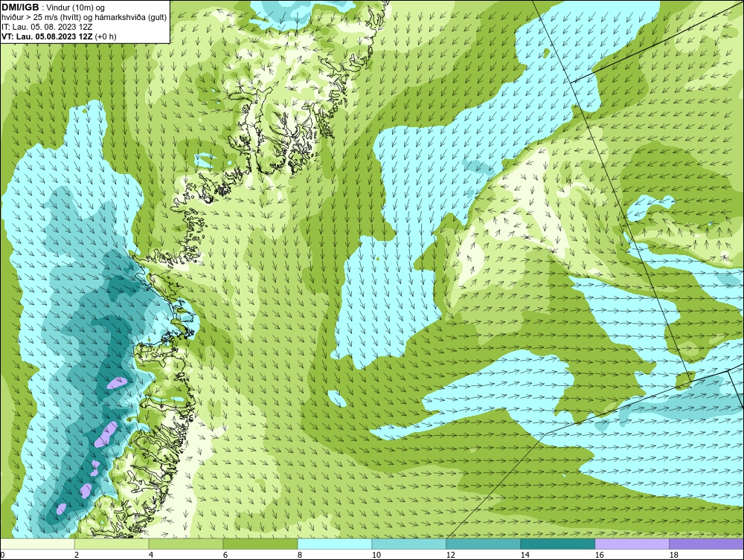Click the legend label 6

(225, 555)
